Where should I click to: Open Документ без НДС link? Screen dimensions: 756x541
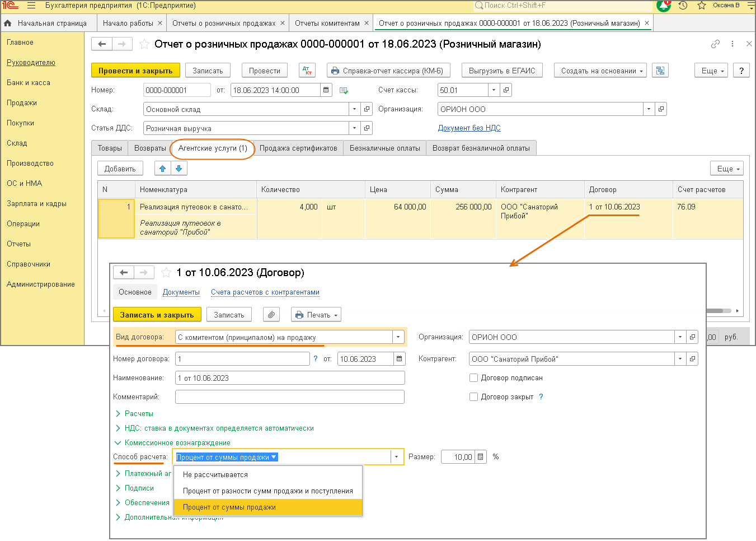(469, 128)
